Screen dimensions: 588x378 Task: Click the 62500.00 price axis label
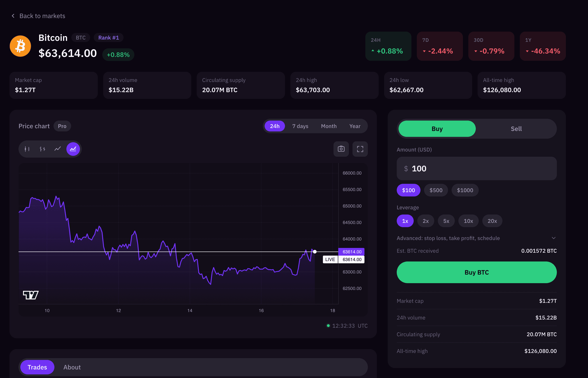click(352, 288)
